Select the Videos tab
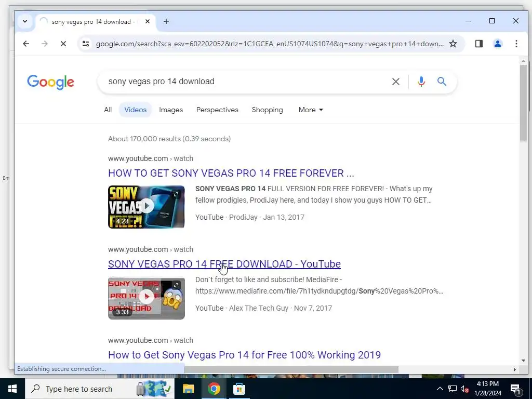Screen dimensions: 532x399 point(135,110)
